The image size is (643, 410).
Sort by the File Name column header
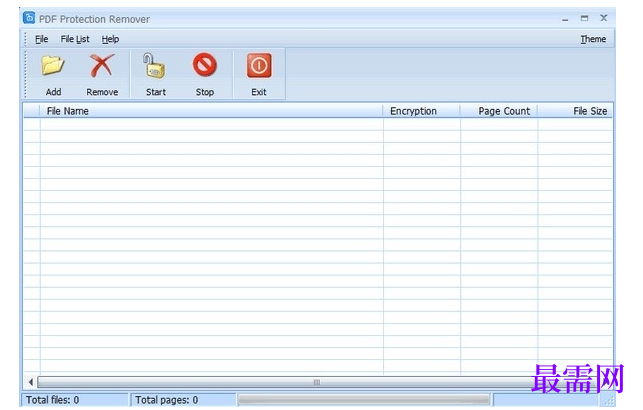point(211,111)
